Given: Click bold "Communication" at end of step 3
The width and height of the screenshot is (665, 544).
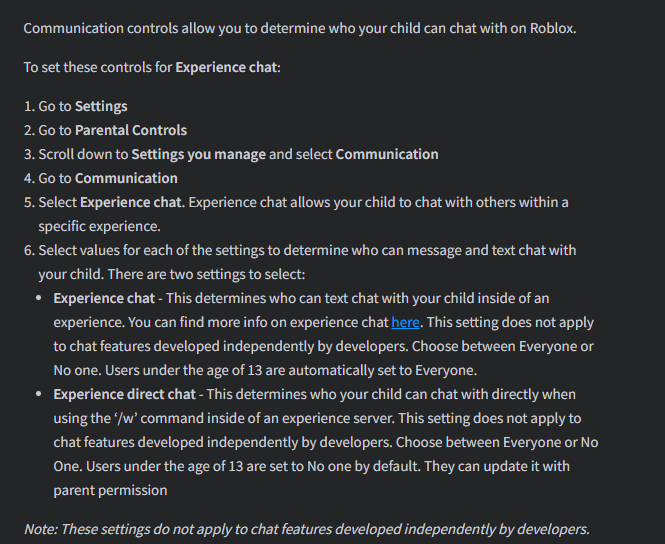Looking at the screenshot, I should (x=386, y=154).
